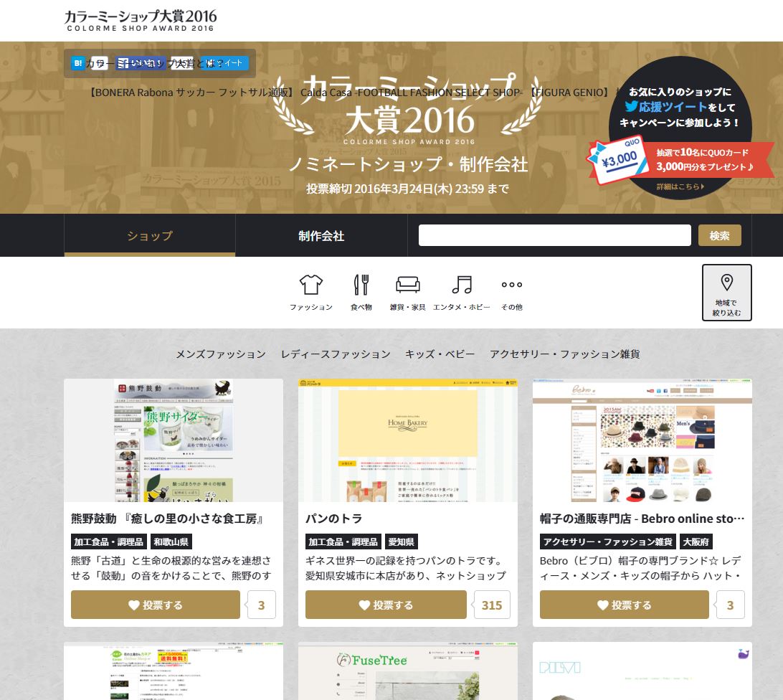
Task: Click shop title 熊野鼓動『癒しの里の小さな食工房』
Action: point(168,519)
